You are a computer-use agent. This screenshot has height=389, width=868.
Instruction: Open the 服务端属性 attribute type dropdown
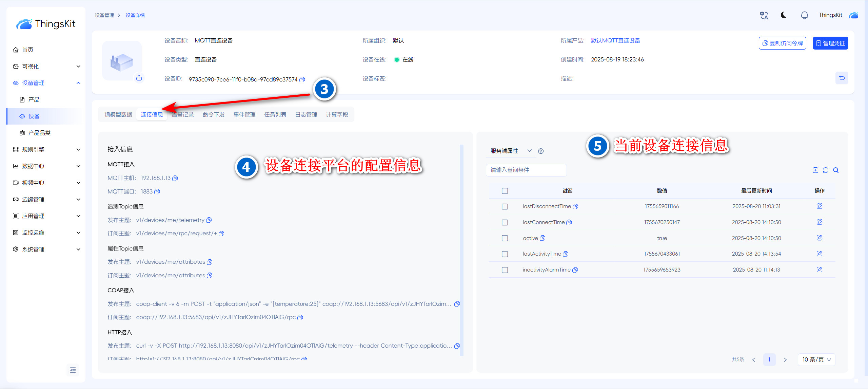click(x=510, y=151)
